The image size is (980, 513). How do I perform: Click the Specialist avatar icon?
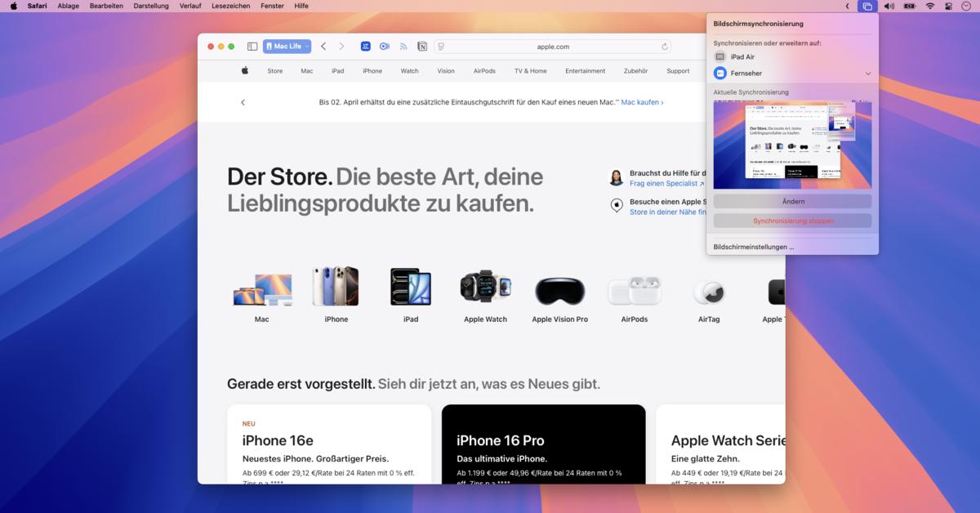617,177
